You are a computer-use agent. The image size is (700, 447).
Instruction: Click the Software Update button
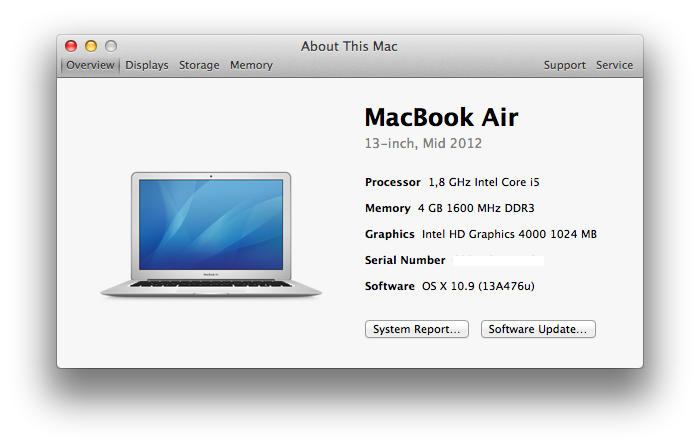coord(538,329)
